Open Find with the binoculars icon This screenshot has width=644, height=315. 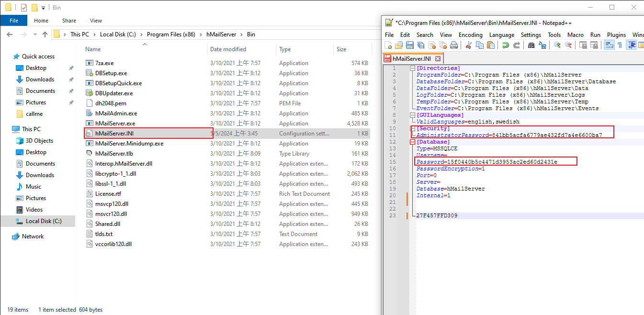[531, 45]
